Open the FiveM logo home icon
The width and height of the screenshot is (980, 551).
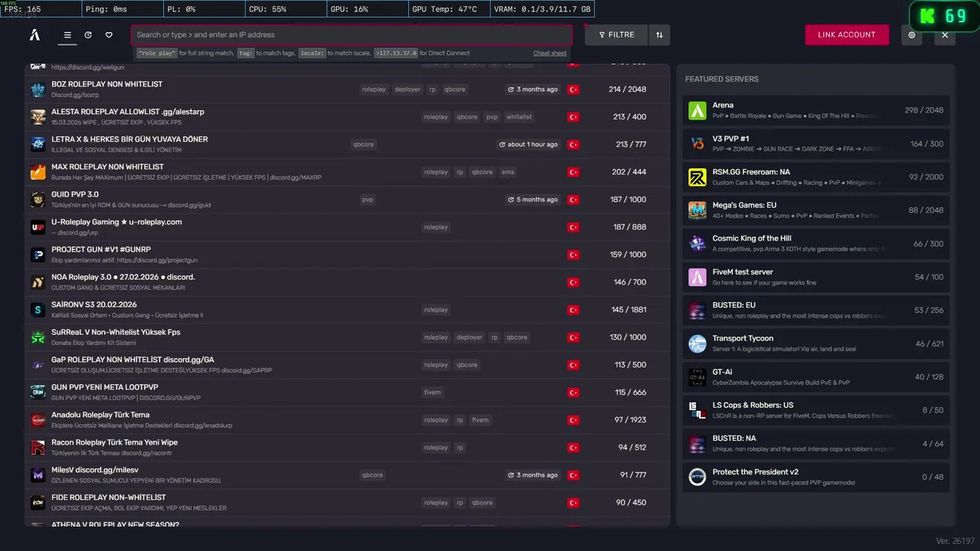34,34
